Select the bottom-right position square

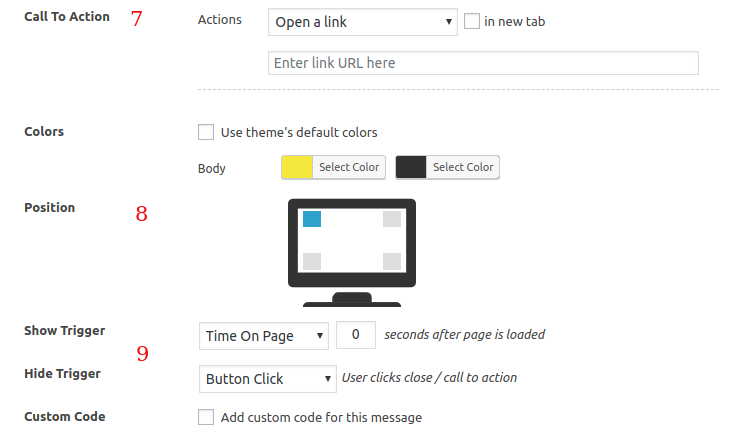point(392,261)
